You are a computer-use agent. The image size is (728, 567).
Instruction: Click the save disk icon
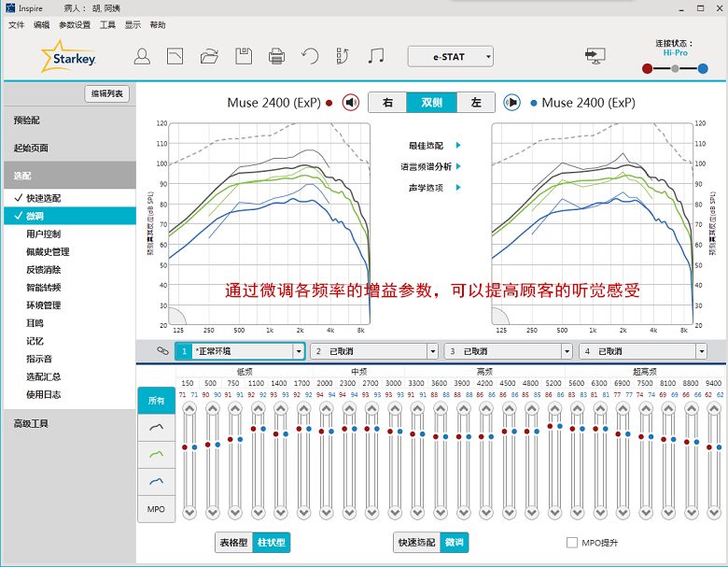click(x=244, y=57)
